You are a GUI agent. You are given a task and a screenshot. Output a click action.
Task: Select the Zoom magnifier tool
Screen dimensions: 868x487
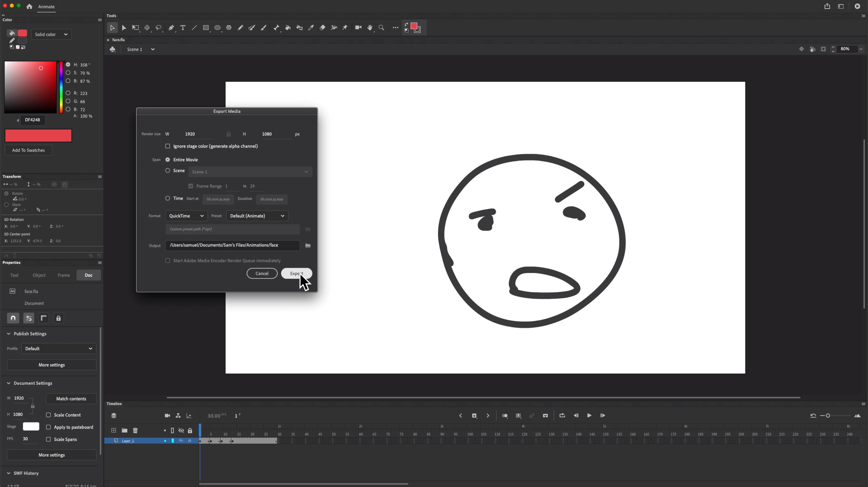(x=382, y=28)
